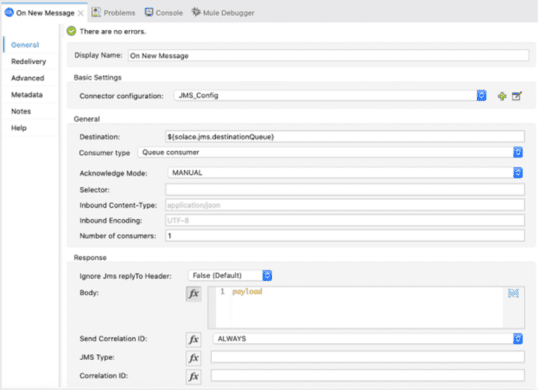Edit the JMS_Config connector configuration
The height and width of the screenshot is (390, 539).
[x=517, y=96]
